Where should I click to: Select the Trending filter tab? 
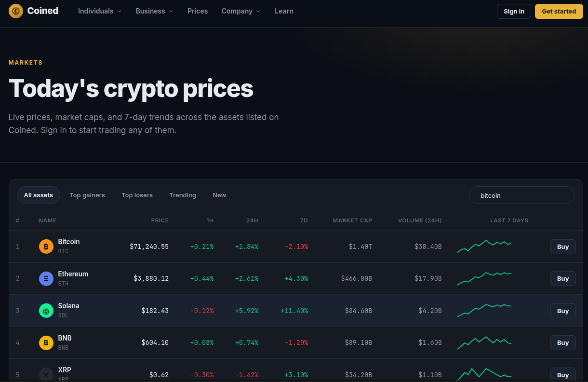(x=183, y=195)
